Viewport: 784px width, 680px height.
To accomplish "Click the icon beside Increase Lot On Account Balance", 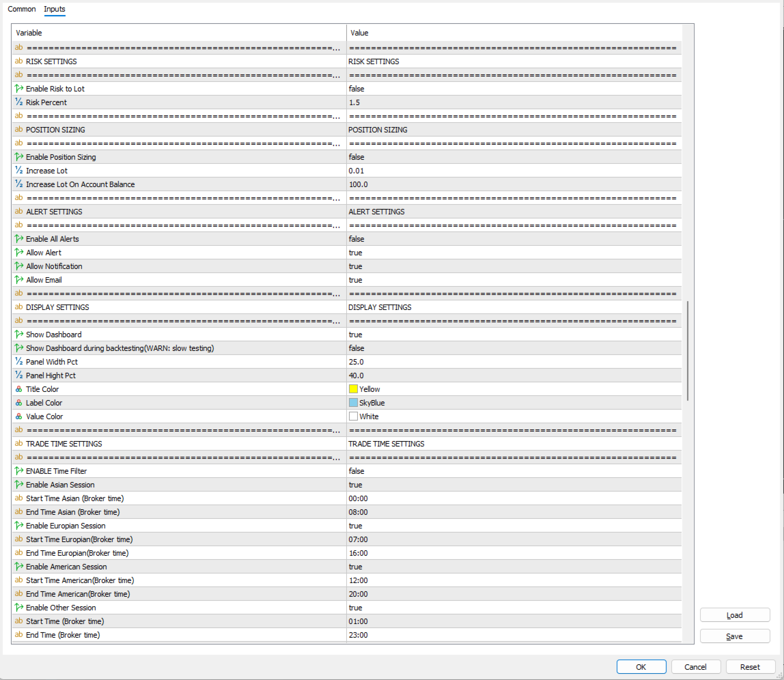I will tap(19, 184).
